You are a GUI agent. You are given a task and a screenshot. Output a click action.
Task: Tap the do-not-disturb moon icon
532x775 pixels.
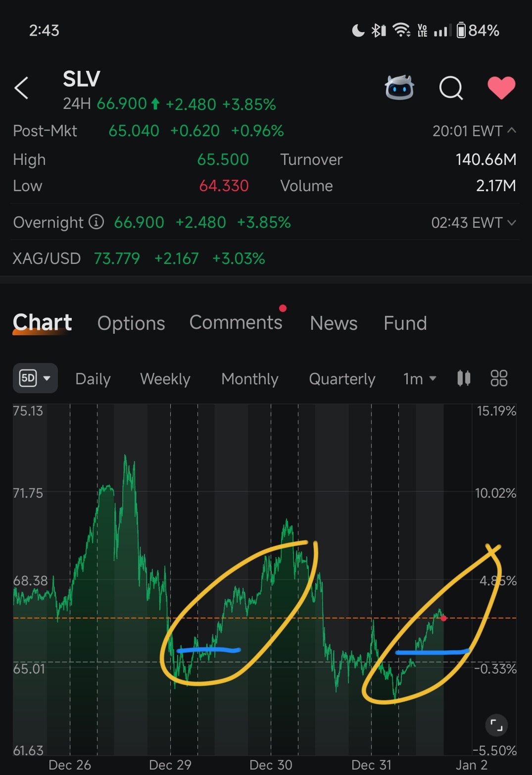358,31
